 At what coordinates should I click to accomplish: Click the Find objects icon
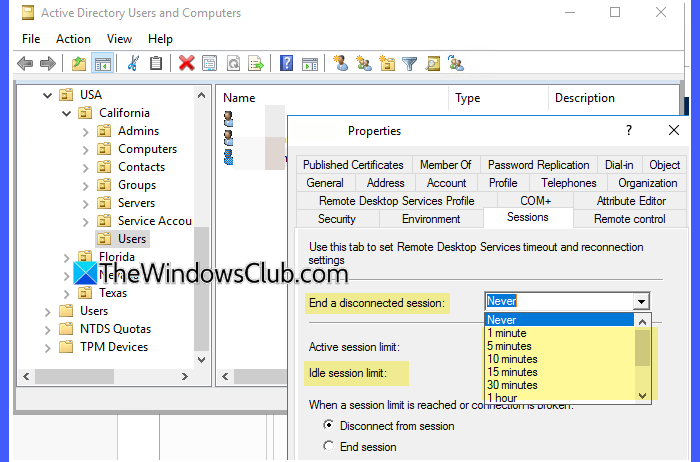[x=433, y=63]
